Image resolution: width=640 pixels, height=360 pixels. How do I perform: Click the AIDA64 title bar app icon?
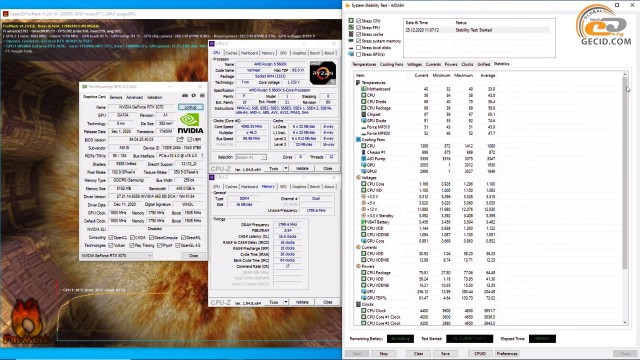click(x=348, y=5)
